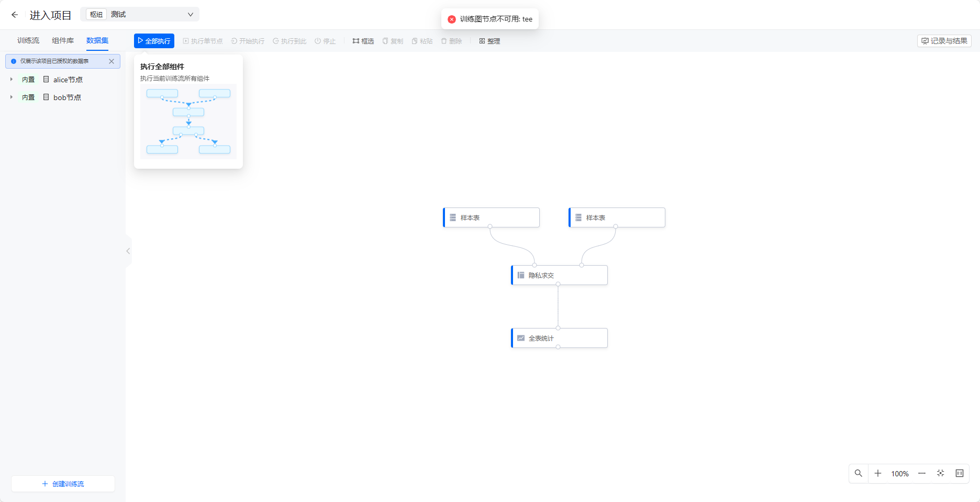Switch to the 训练流 tab
This screenshot has height=502, width=980.
tap(27, 40)
